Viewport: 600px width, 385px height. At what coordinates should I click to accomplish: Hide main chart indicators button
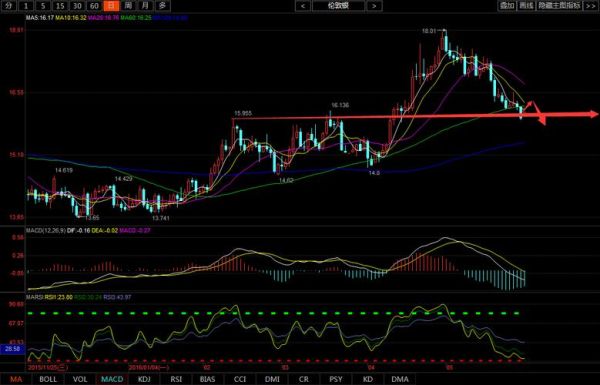[559, 6]
